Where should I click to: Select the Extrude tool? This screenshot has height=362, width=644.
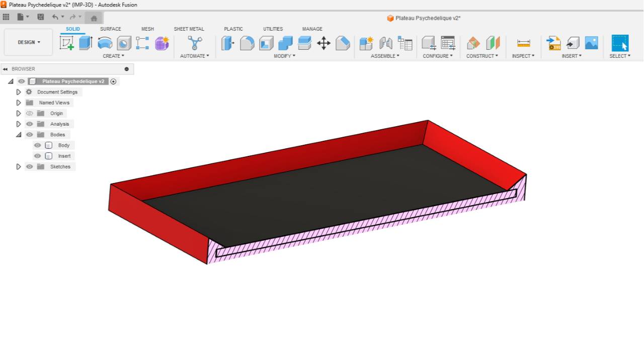tap(86, 43)
